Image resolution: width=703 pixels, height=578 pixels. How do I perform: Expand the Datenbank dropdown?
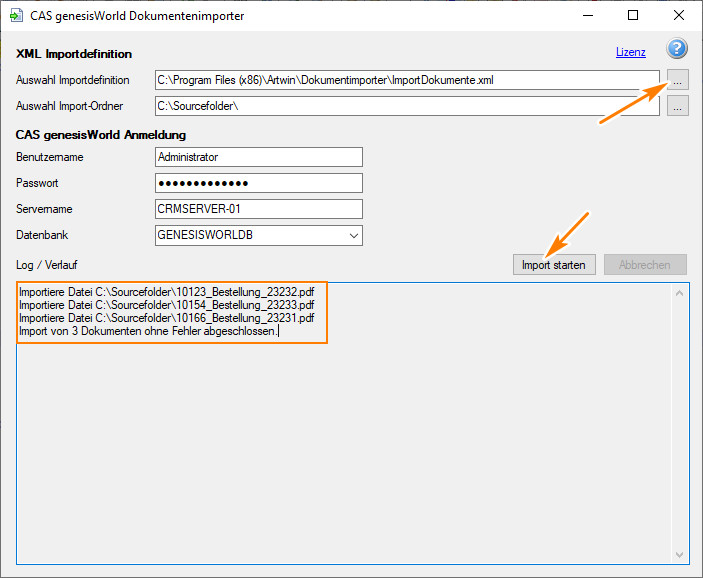[x=354, y=235]
